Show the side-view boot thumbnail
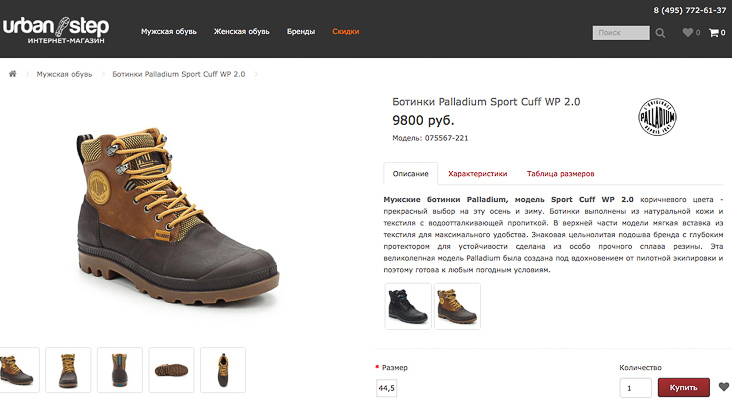The width and height of the screenshot is (732, 410). click(19, 370)
